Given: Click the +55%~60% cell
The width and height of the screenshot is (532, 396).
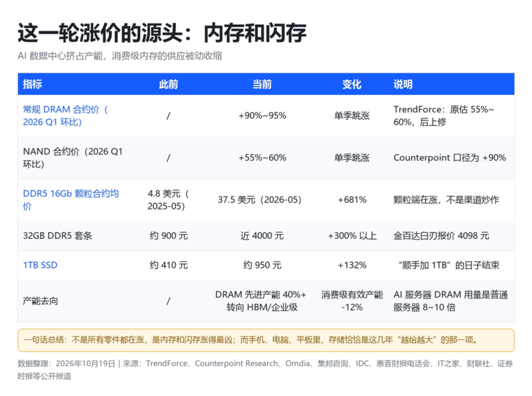Looking at the screenshot, I should click(x=262, y=158).
